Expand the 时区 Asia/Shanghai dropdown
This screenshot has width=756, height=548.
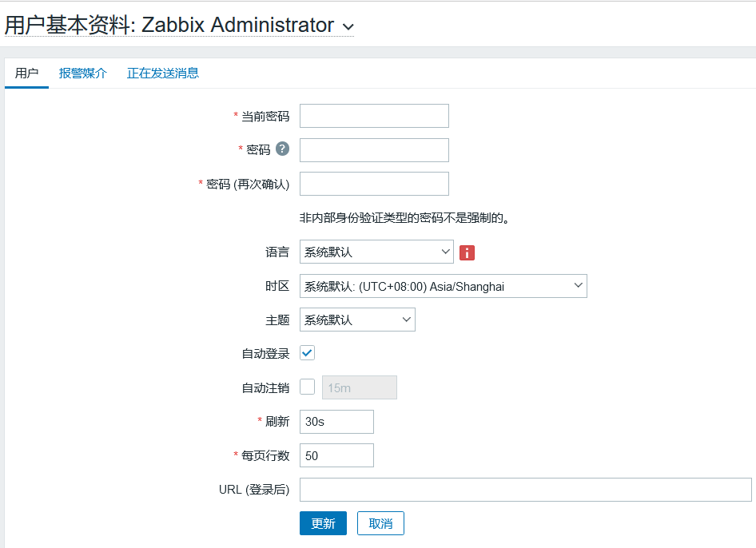[x=443, y=286]
